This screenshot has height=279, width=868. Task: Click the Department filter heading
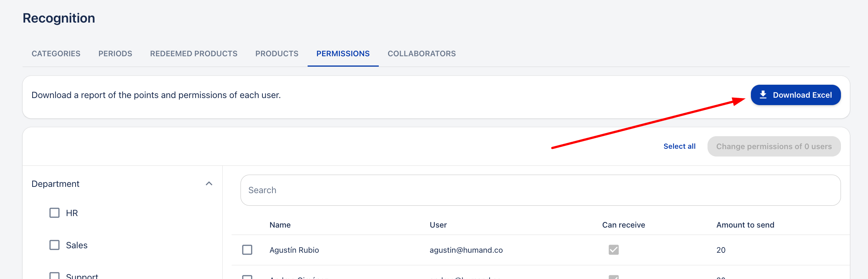click(x=56, y=184)
